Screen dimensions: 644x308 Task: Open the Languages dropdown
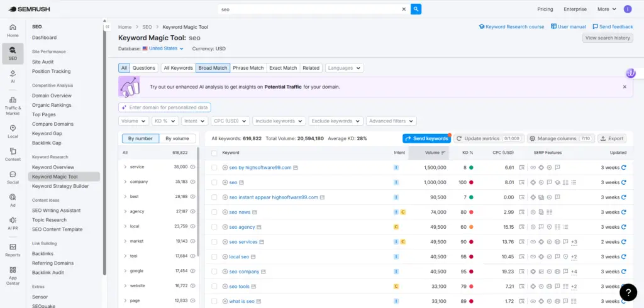tap(344, 68)
